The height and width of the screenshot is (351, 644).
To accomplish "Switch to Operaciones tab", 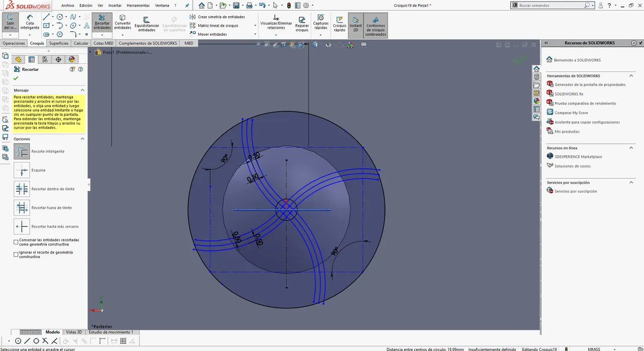I will coord(14,43).
